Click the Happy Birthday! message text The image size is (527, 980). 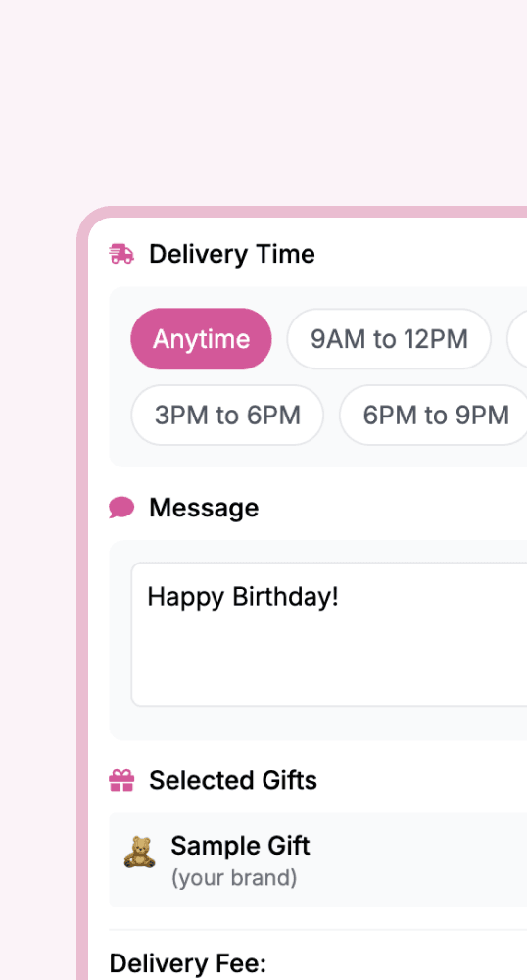pos(243,597)
